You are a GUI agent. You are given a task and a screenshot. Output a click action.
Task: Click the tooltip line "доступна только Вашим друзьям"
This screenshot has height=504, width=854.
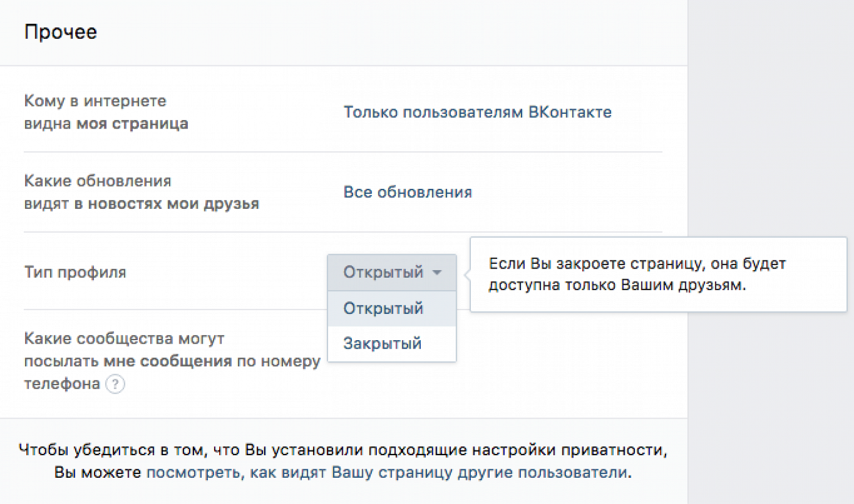pos(617,285)
